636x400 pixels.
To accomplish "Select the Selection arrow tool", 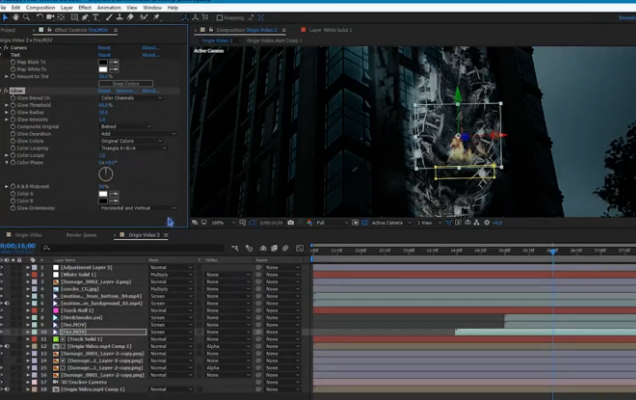I will 6,17.
